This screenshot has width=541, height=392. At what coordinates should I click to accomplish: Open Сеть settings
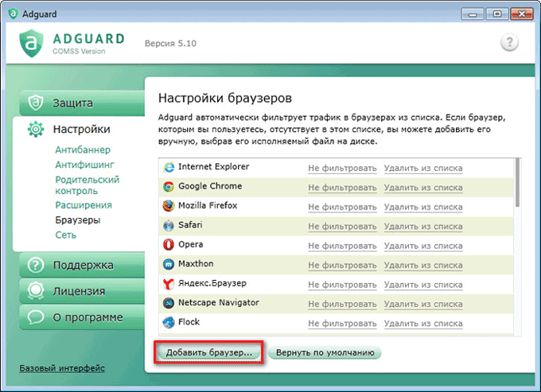(65, 235)
